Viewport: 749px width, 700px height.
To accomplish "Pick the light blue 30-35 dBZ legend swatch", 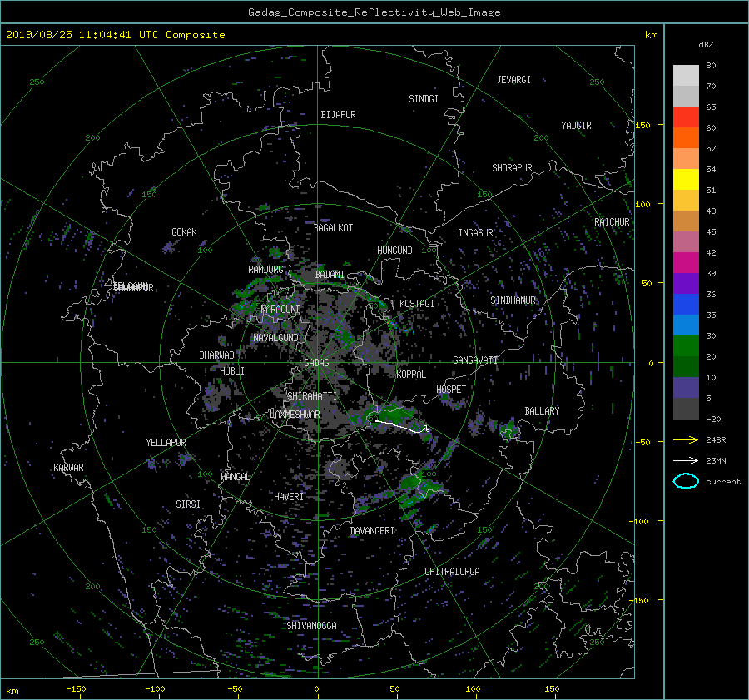I will [x=686, y=325].
